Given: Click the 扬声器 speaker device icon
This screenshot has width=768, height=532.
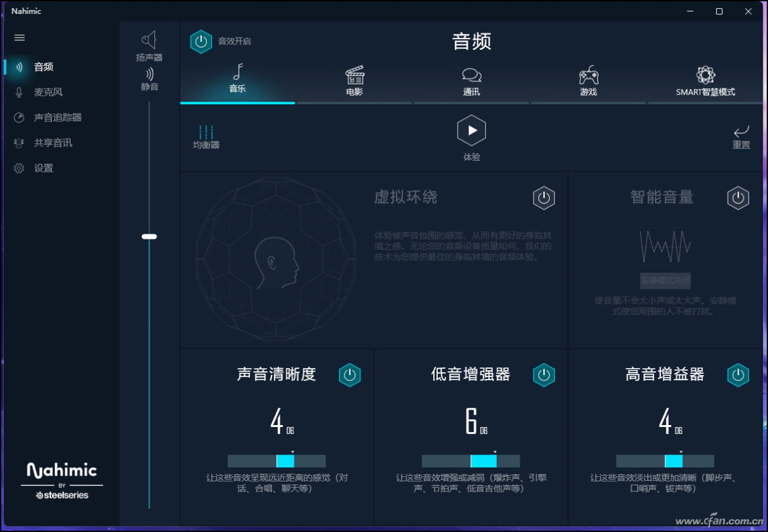Looking at the screenshot, I should point(149,40).
